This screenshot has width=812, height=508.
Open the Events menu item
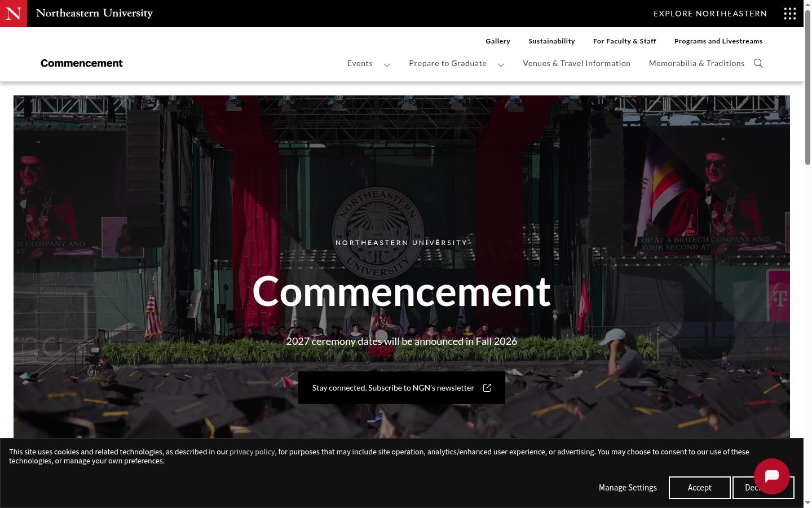pyautogui.click(x=360, y=63)
